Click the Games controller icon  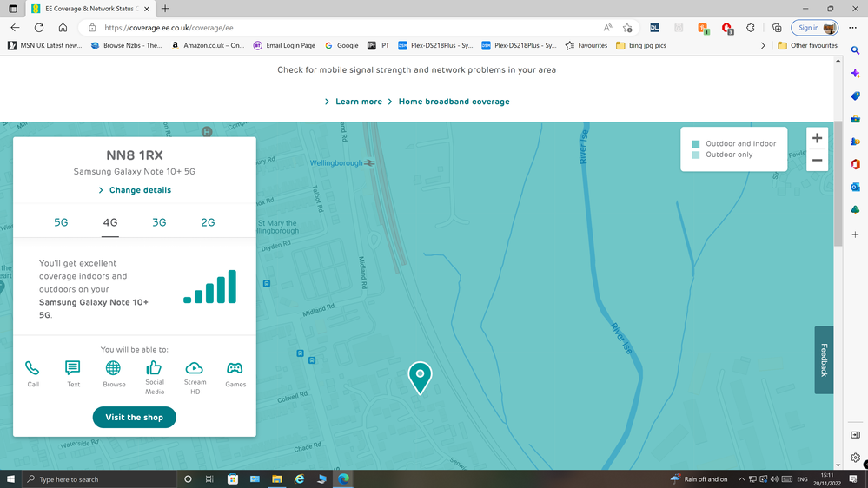point(235,368)
